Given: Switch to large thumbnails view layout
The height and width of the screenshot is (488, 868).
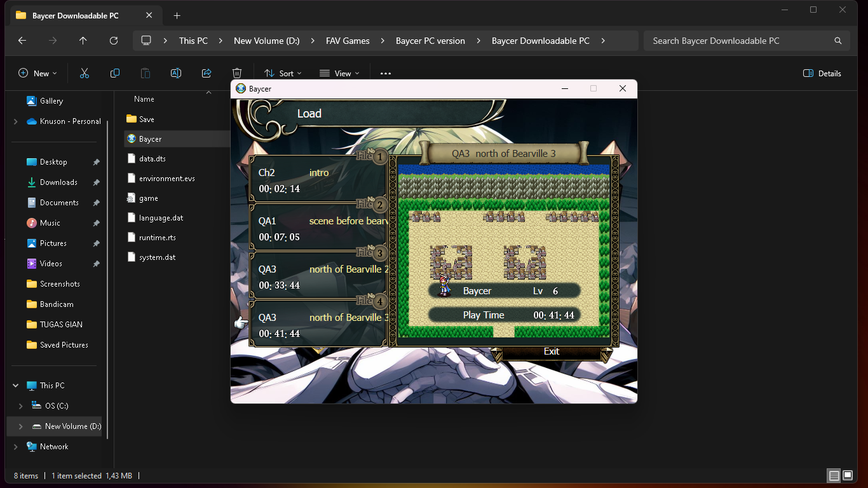Looking at the screenshot, I should click(x=848, y=475).
